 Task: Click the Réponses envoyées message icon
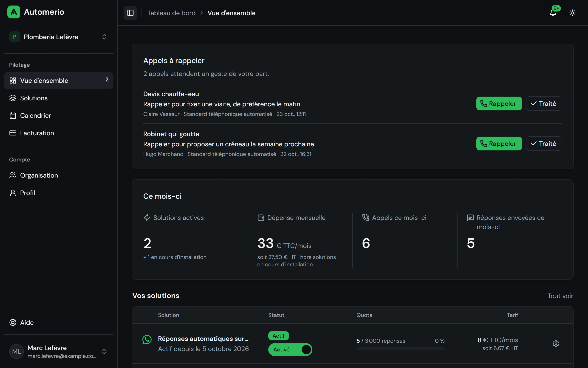[470, 218]
